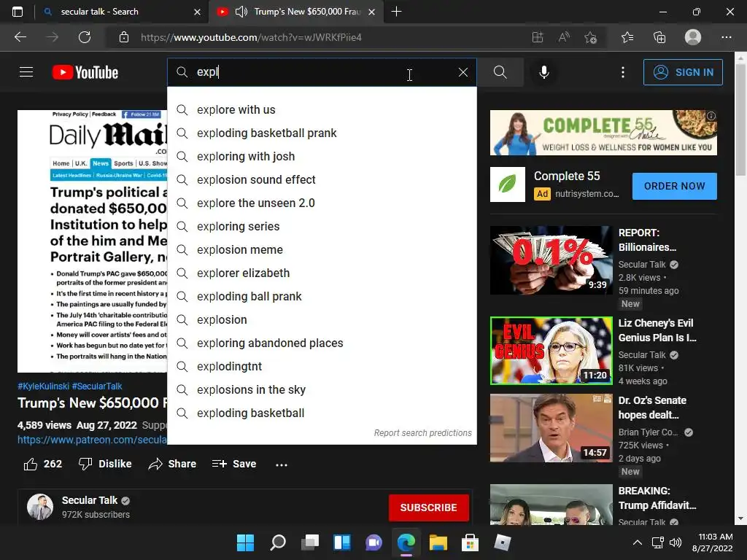
Task: Open Read aloud icon in address bar
Action: [x=564, y=37]
